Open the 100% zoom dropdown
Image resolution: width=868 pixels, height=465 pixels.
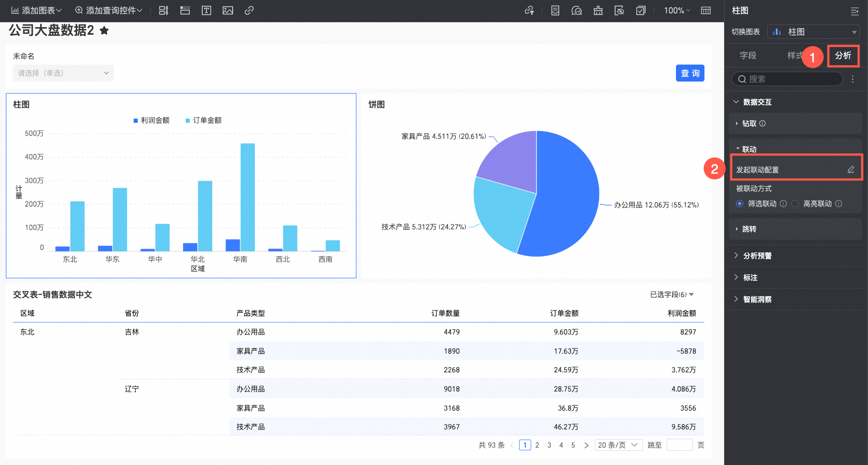coord(677,10)
